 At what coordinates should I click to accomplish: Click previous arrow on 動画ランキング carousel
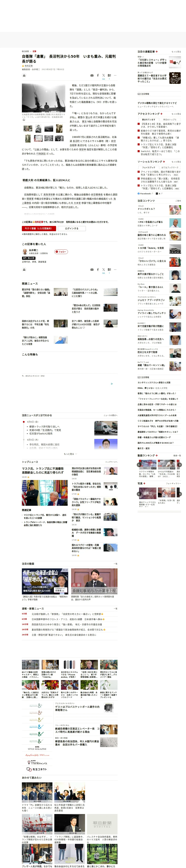[x=139, y=465]
